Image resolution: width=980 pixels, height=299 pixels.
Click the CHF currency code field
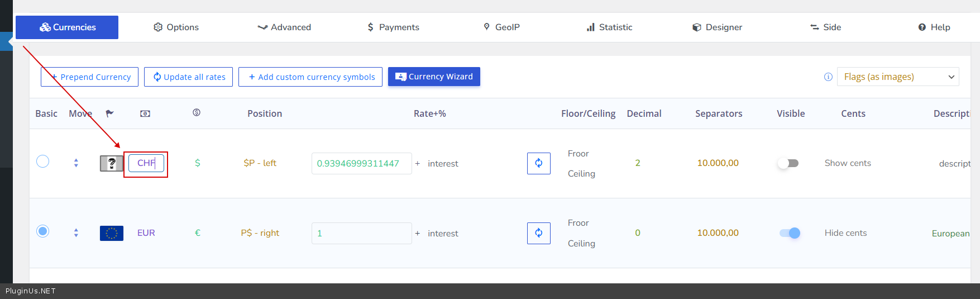point(146,163)
